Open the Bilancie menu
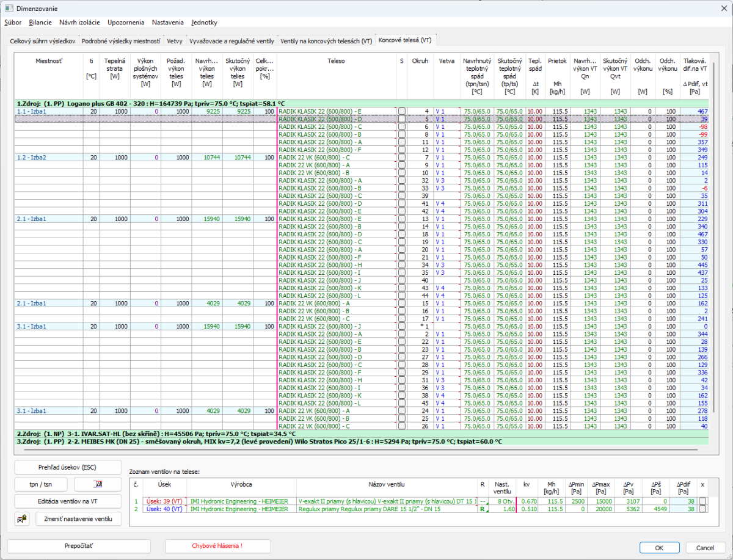 coord(40,23)
